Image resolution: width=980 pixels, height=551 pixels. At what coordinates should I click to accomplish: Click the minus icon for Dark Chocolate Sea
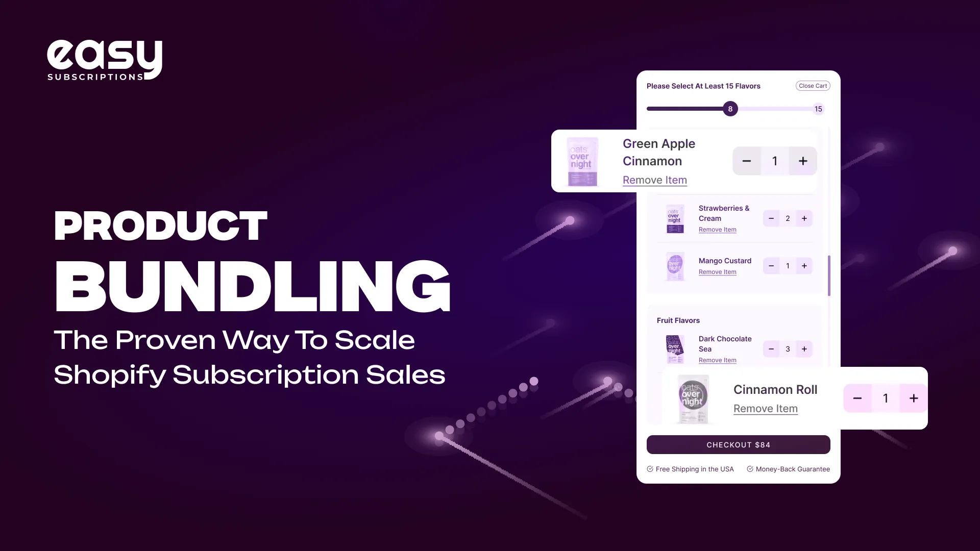(x=771, y=348)
